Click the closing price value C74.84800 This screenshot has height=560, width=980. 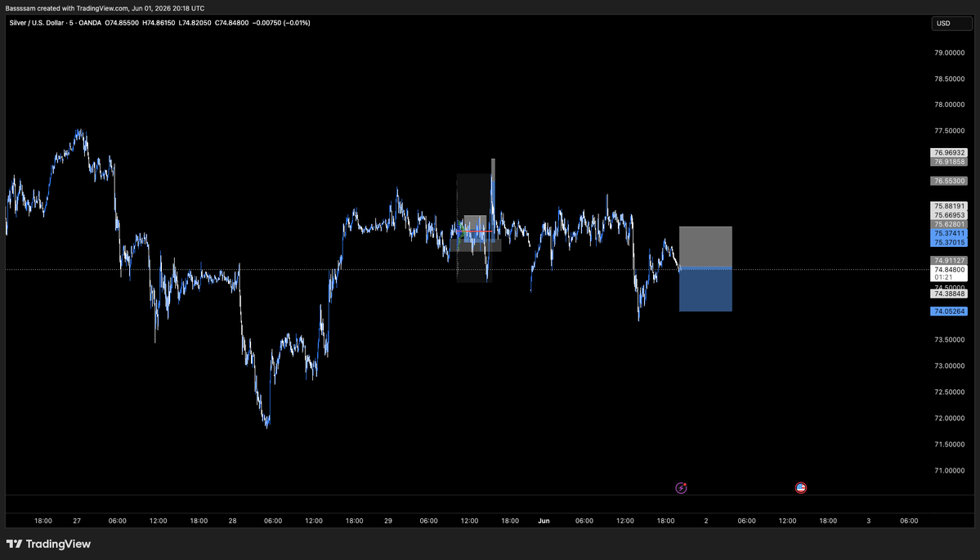tap(231, 23)
